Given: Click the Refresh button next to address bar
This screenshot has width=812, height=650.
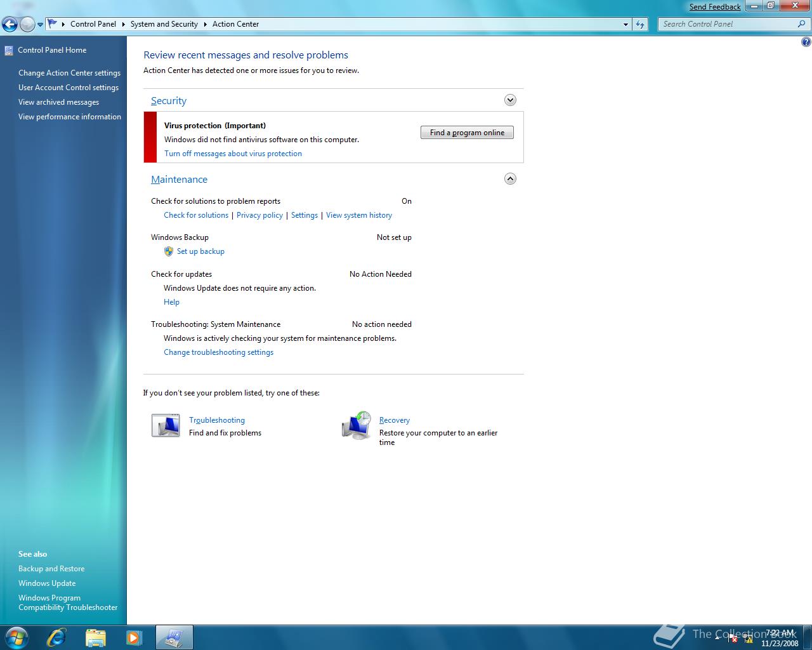Looking at the screenshot, I should tap(640, 24).
